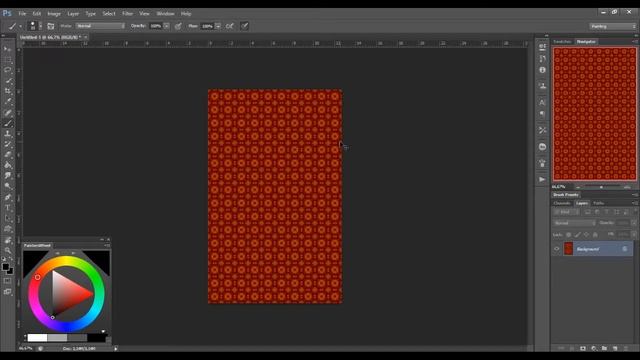640x360 pixels.
Task: Select the Healing Brush tool
Action: click(8, 113)
